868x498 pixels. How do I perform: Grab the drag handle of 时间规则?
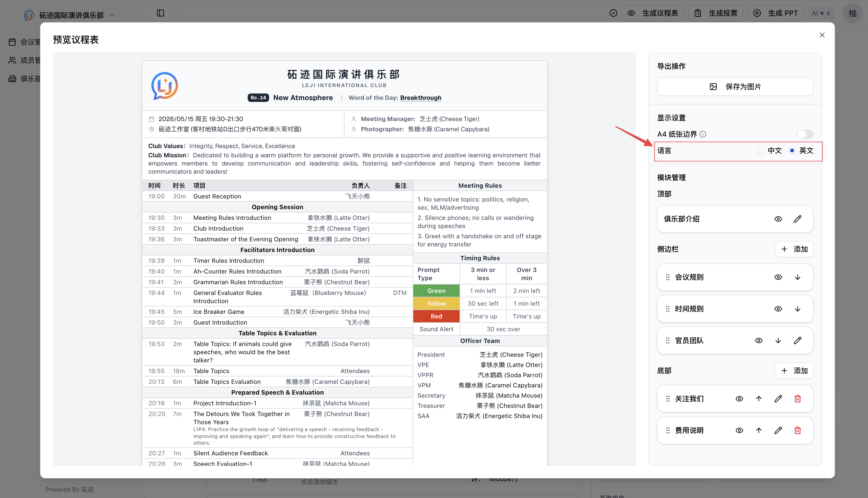tap(667, 309)
